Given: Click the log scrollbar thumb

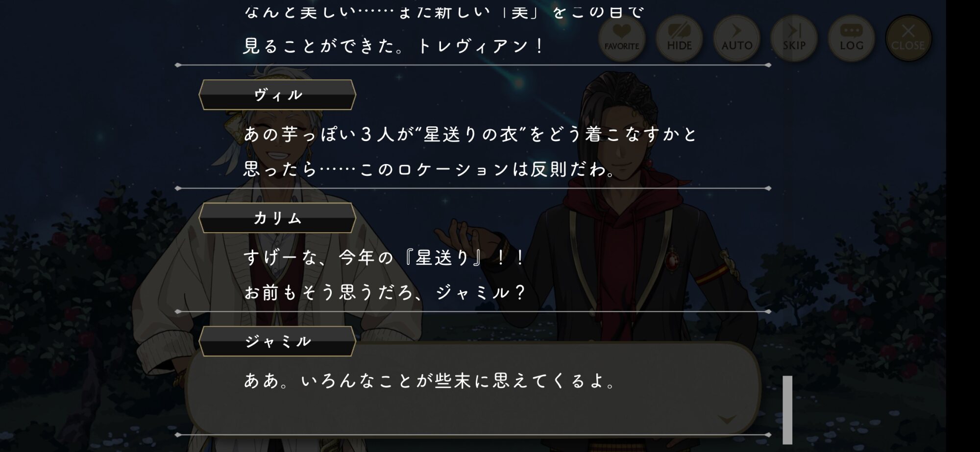Looking at the screenshot, I should tap(787, 410).
